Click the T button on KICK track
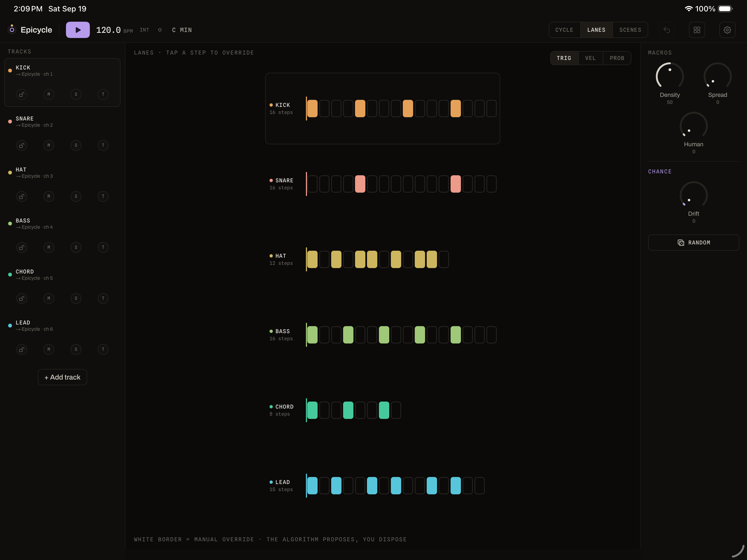Image resolution: width=747 pixels, height=560 pixels. 103,94
